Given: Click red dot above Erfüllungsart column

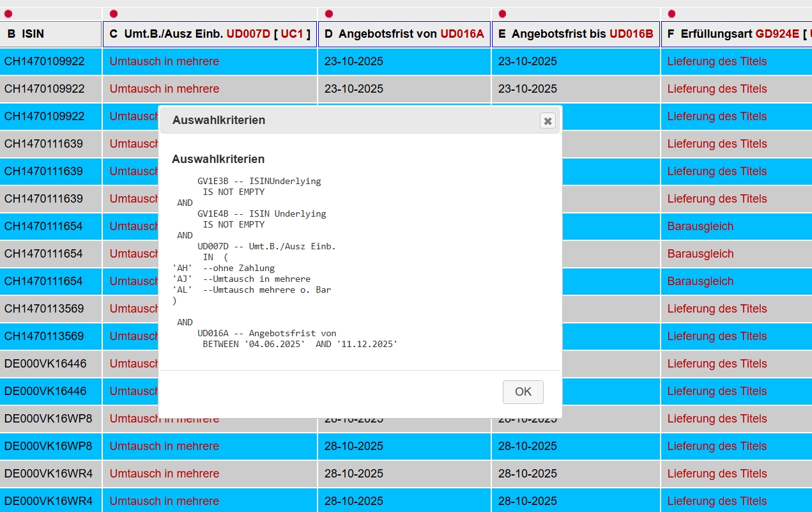Looking at the screenshot, I should [671, 14].
